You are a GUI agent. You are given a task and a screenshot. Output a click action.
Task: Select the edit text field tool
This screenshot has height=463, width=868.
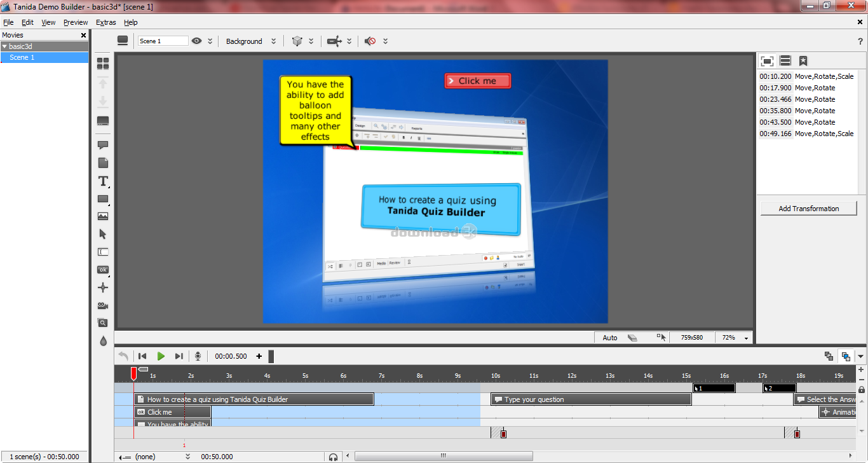click(103, 252)
